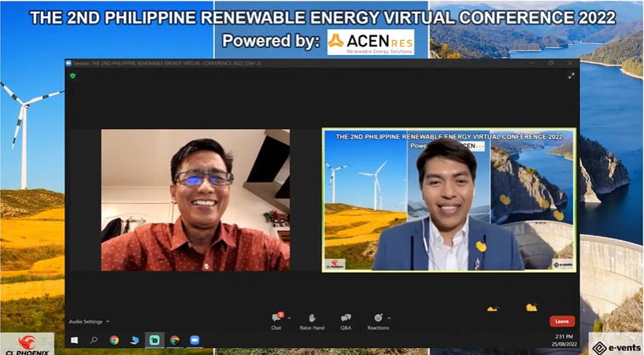The width and height of the screenshot is (644, 355).
Task: Click the ACEN RES logo in the banner
Action: pos(371,42)
